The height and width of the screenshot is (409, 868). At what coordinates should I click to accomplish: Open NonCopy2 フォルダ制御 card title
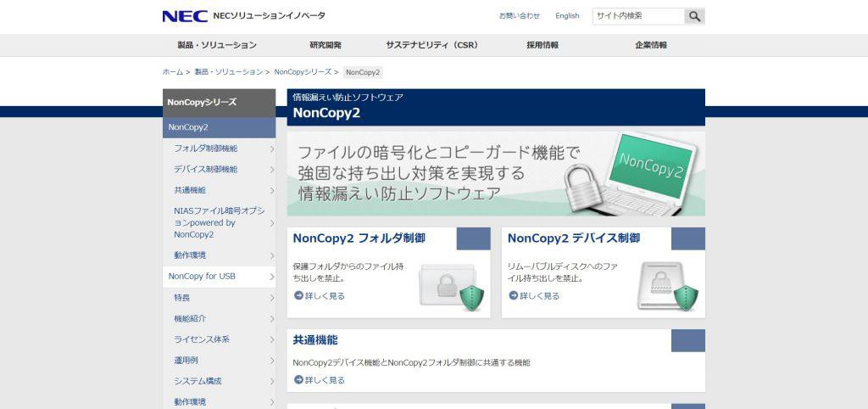pos(359,238)
